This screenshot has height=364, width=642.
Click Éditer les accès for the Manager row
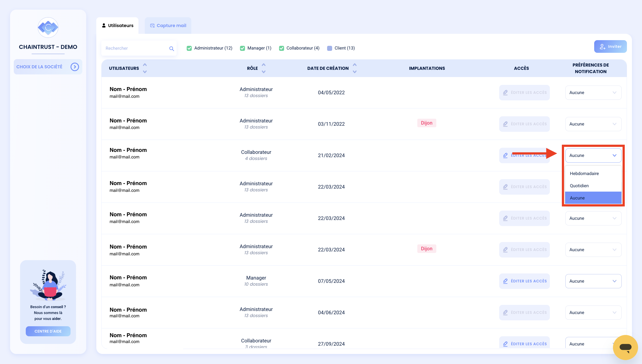pos(525,281)
